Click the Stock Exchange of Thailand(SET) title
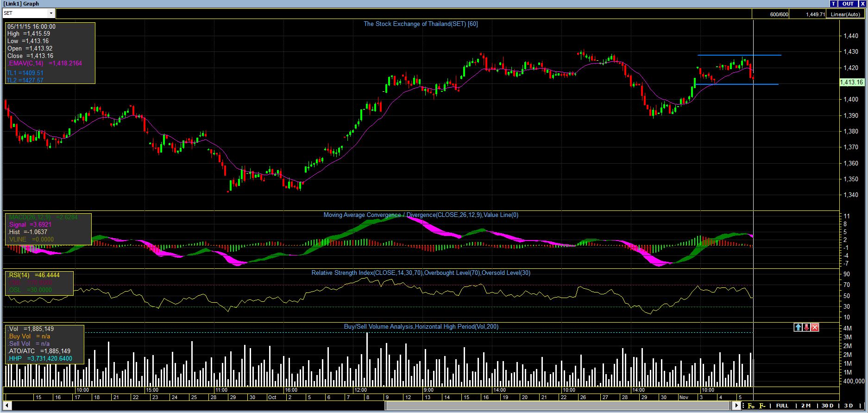This screenshot has width=868, height=413. 421,24
